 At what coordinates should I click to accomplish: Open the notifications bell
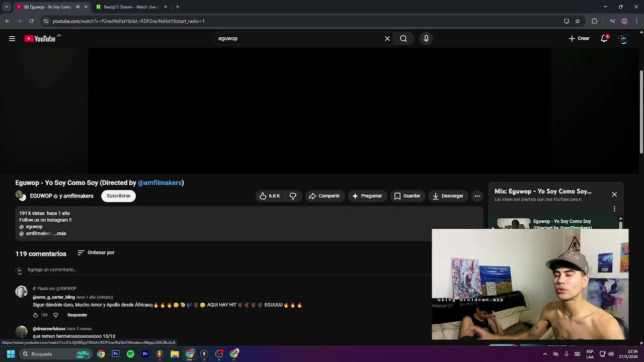tap(604, 39)
